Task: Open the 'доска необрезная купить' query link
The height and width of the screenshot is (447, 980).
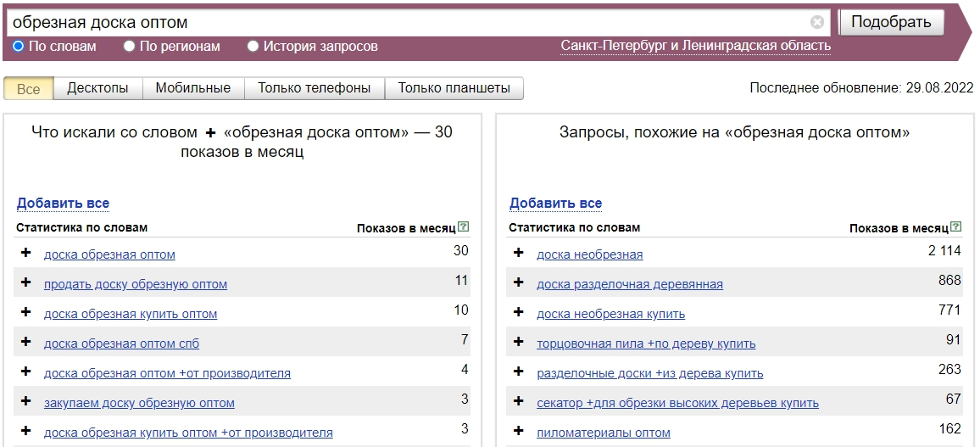Action: click(x=610, y=314)
